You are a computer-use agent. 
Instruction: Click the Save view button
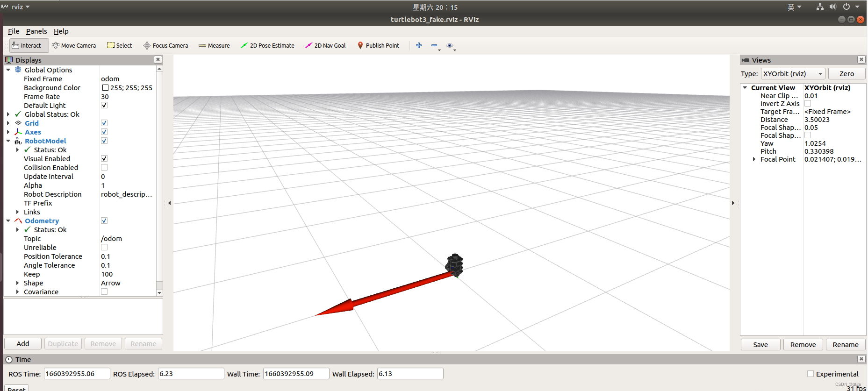pyautogui.click(x=760, y=344)
